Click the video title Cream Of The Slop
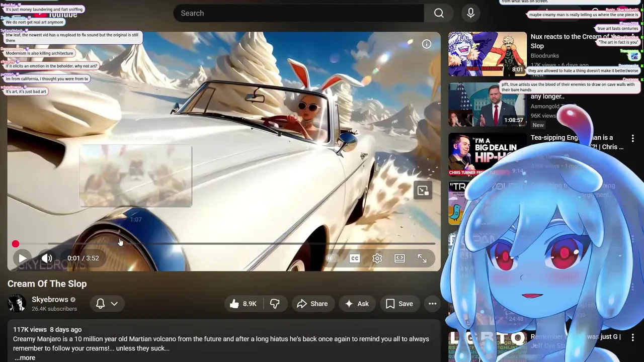The height and width of the screenshot is (362, 644). click(x=47, y=284)
